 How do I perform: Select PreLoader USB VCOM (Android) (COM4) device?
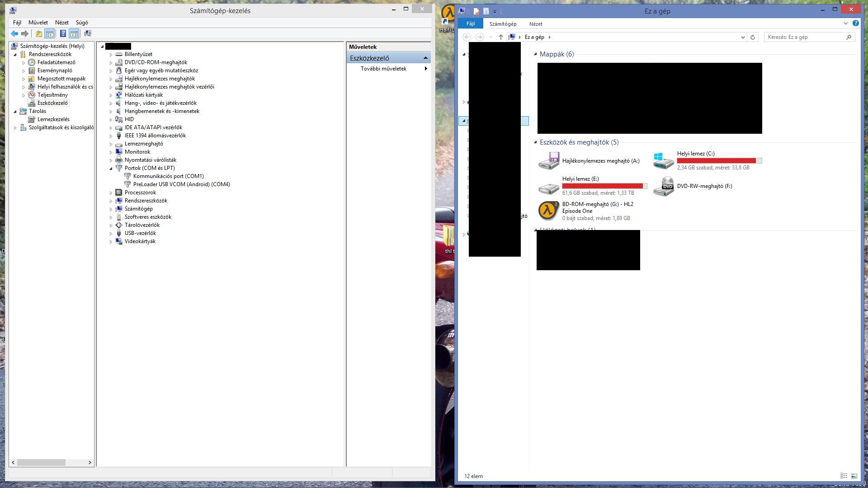[181, 184]
